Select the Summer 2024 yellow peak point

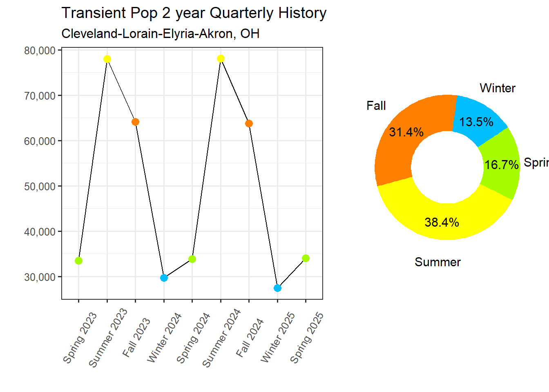point(221,59)
